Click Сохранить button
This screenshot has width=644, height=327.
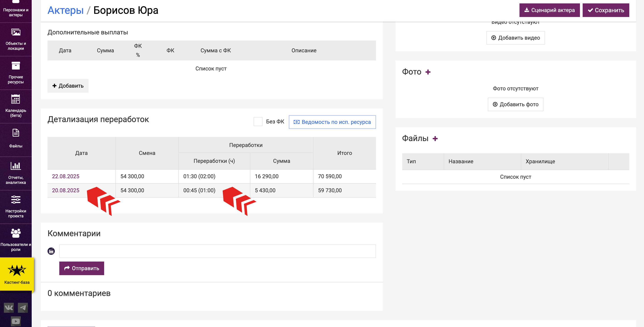pos(606,10)
